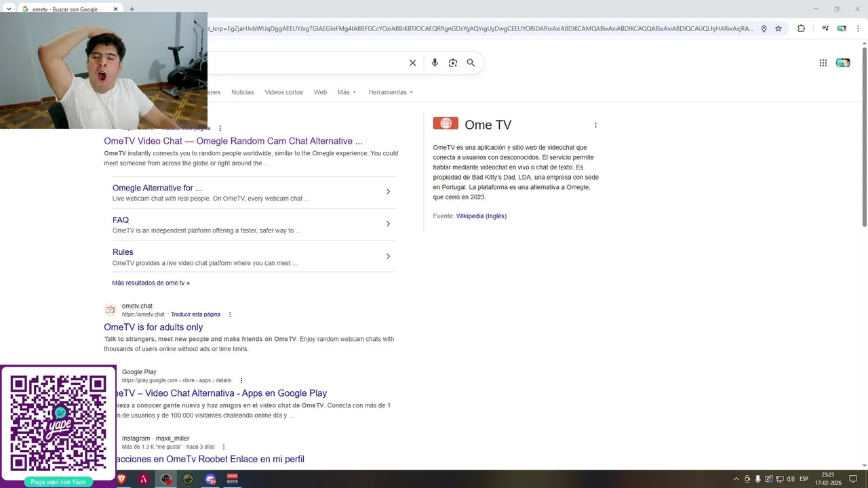868x488 pixels.
Task: Click the camera-in-use tray icon
Action: pyautogui.click(x=747, y=479)
